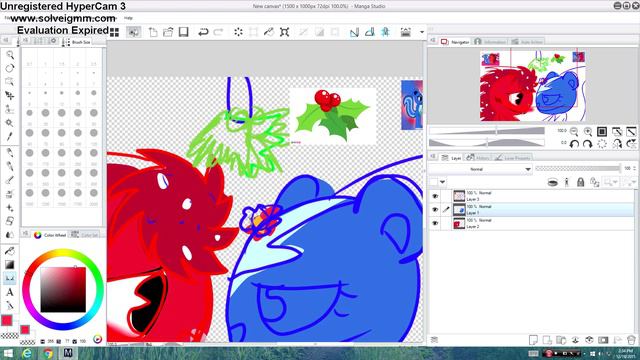Select the Move layer tool
The image size is (640, 360).
[10, 95]
